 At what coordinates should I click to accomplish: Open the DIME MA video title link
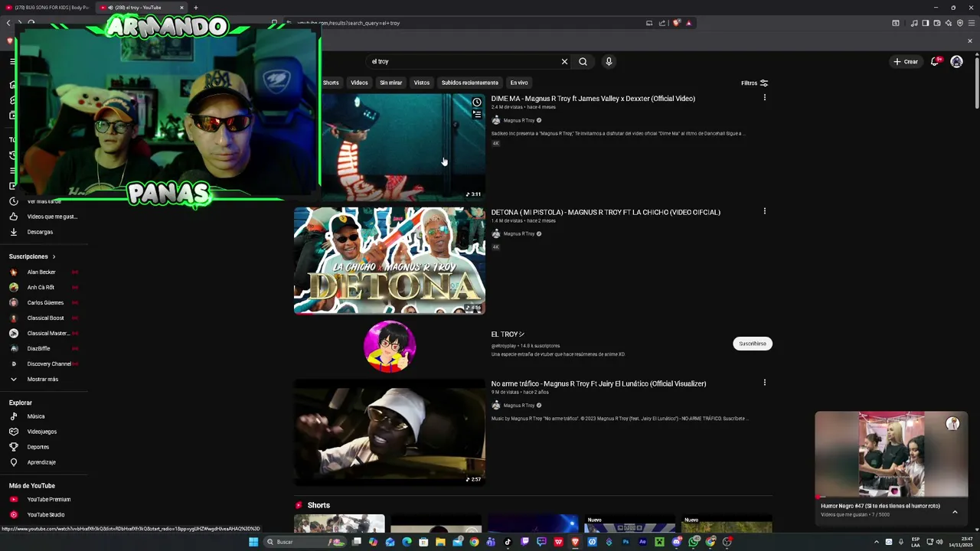(x=593, y=99)
